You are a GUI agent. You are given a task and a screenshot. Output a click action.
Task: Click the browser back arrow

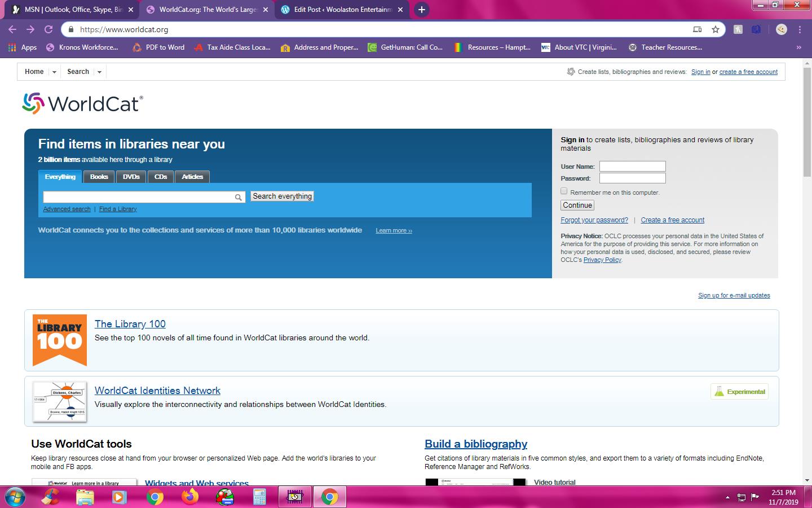click(12, 29)
